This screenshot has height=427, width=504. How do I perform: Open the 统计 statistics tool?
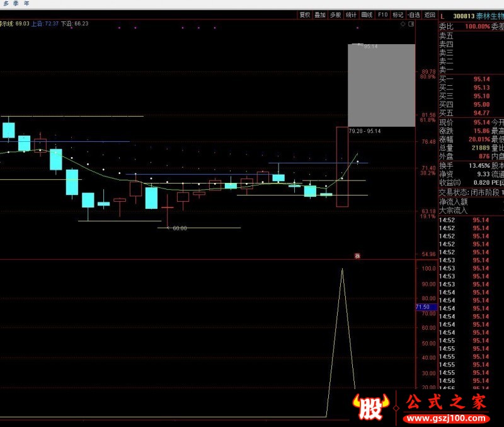(351, 15)
